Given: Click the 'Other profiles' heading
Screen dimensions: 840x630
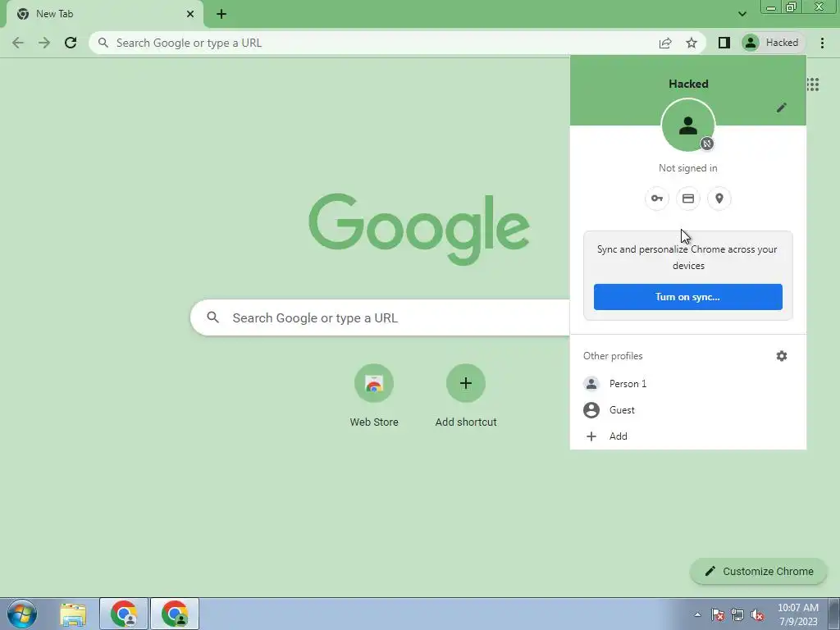Looking at the screenshot, I should click(x=613, y=356).
